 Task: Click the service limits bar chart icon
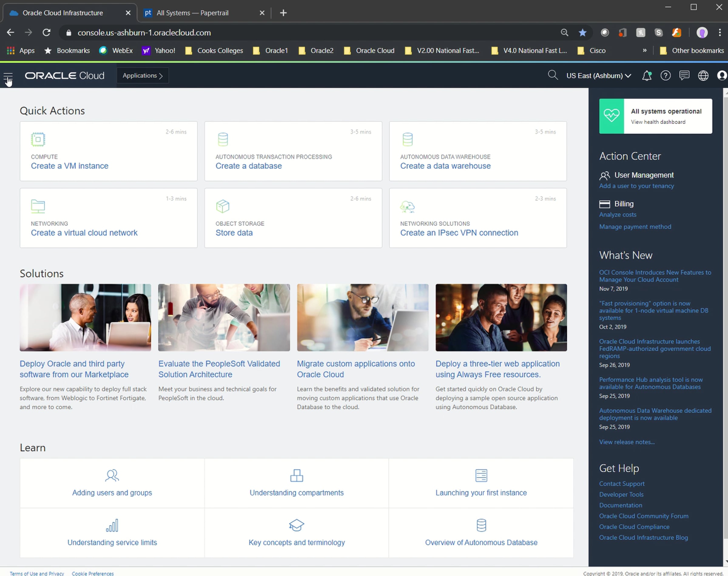[x=112, y=525]
